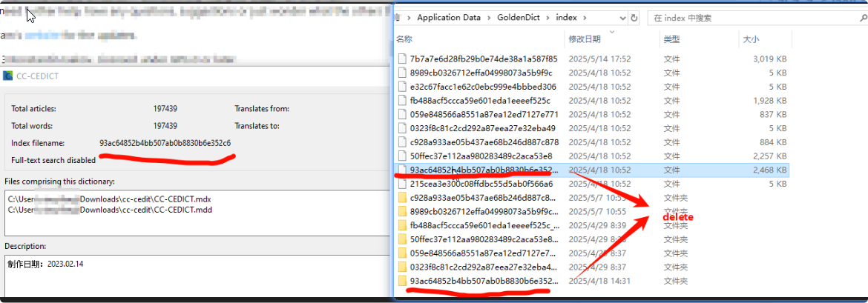This screenshot has width=868, height=303.
Task: Click the 2,468 KB size cell
Action: 770,170
